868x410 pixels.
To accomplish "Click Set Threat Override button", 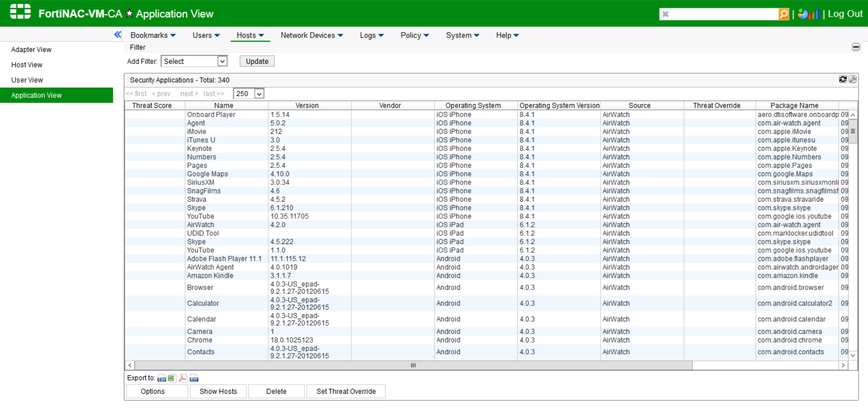I will [x=346, y=391].
